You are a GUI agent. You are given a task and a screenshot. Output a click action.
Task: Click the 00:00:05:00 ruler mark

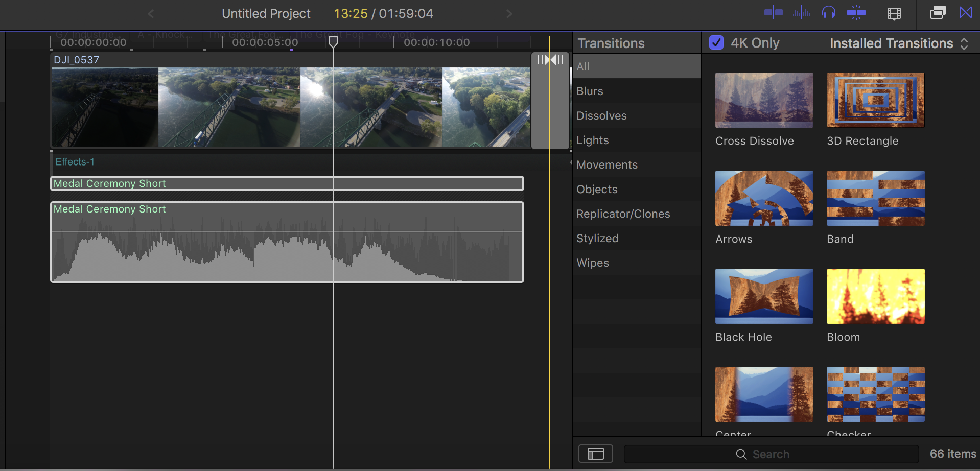point(265,42)
